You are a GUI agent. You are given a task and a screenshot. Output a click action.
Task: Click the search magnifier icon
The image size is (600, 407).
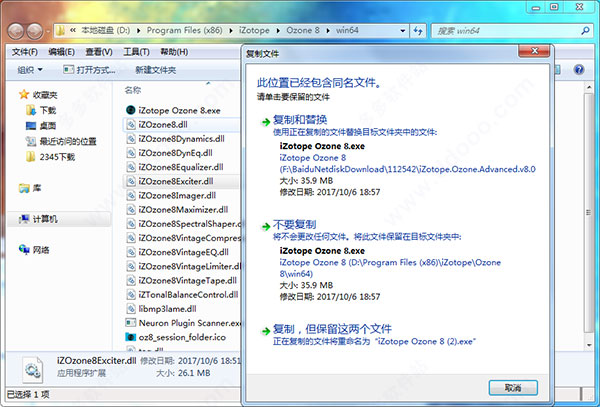[x=585, y=31]
